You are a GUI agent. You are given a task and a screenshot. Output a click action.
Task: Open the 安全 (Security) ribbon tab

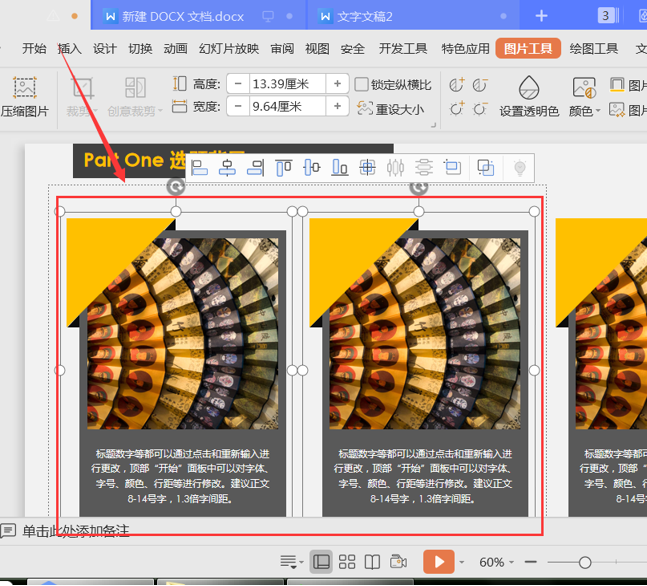352,48
